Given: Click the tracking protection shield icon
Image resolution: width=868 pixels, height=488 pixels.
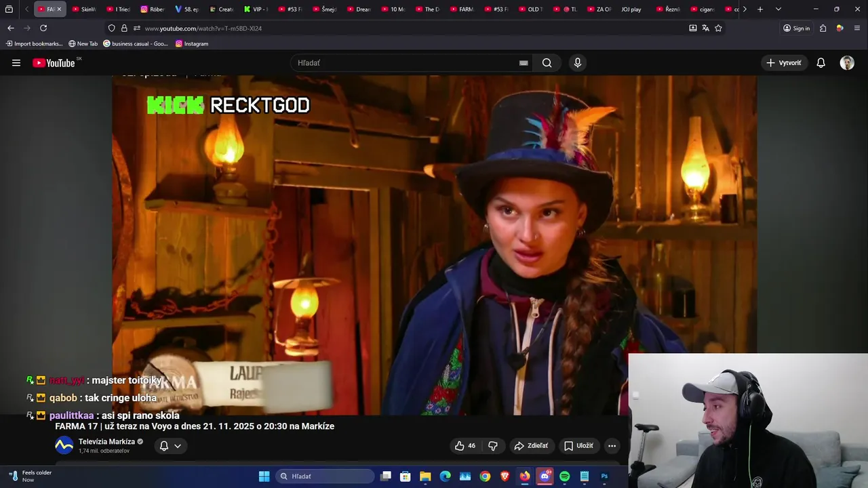Looking at the screenshot, I should click(111, 28).
